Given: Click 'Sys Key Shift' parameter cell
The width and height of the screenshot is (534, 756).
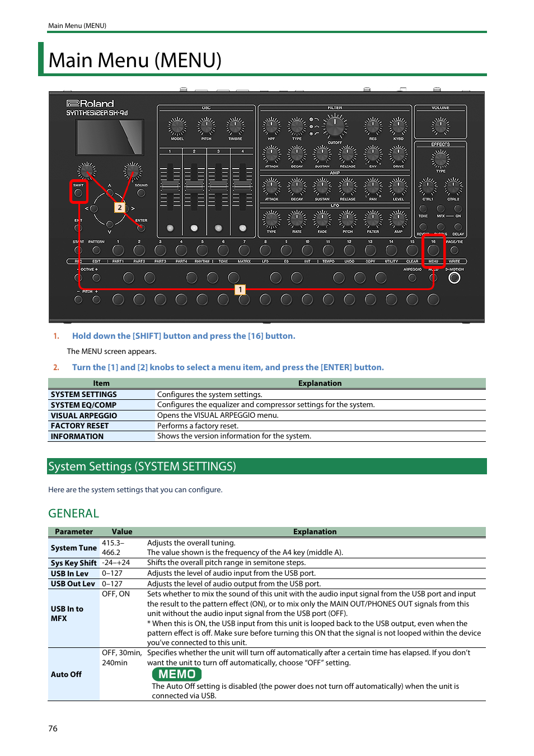Looking at the screenshot, I should (74, 563).
